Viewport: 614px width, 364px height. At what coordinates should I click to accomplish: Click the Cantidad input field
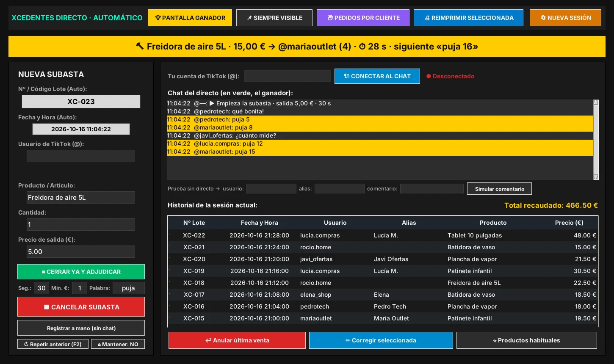click(x=81, y=225)
